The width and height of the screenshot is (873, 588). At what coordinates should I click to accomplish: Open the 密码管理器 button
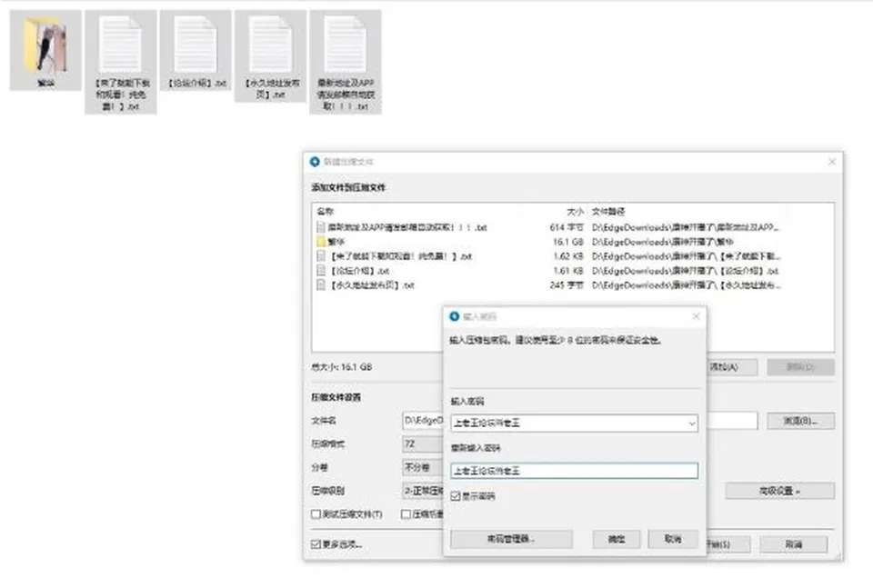coord(511,539)
